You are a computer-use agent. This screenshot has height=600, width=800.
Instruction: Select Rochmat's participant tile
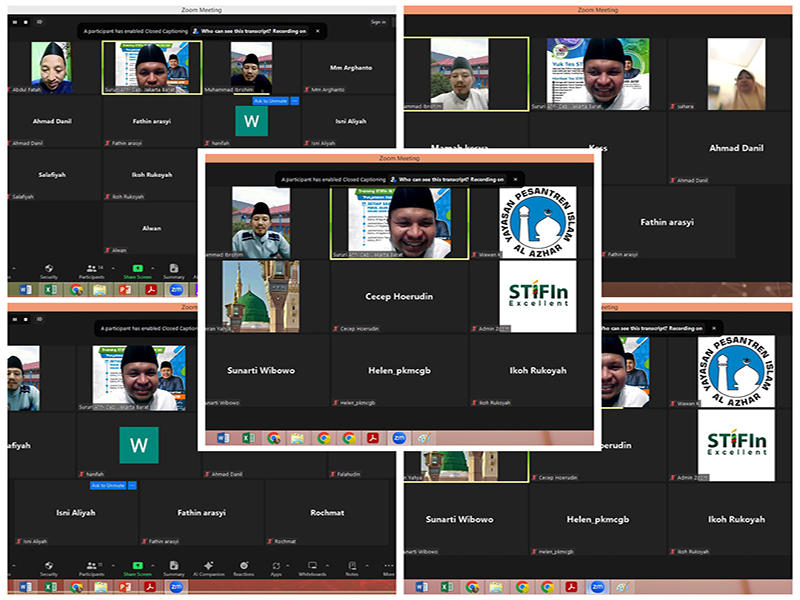[327, 513]
